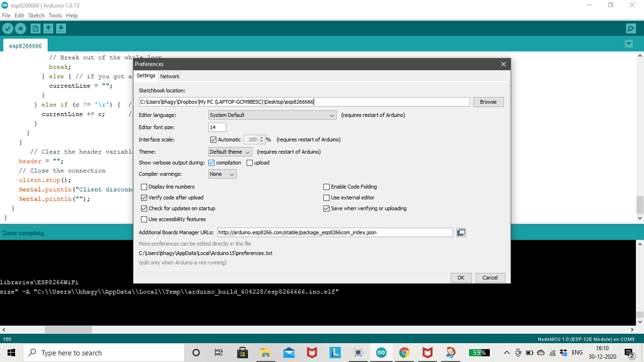Viewport: 644px width, 362px height.
Task: Show hidden system tray icons
Action: pyautogui.click(x=506, y=353)
